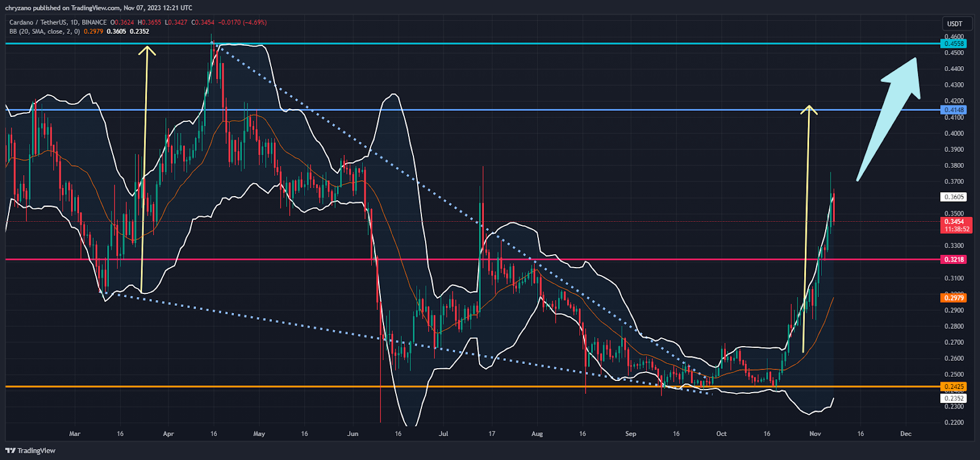Click the 0.2700 price axis tick
The width and height of the screenshot is (980, 460).
point(954,342)
